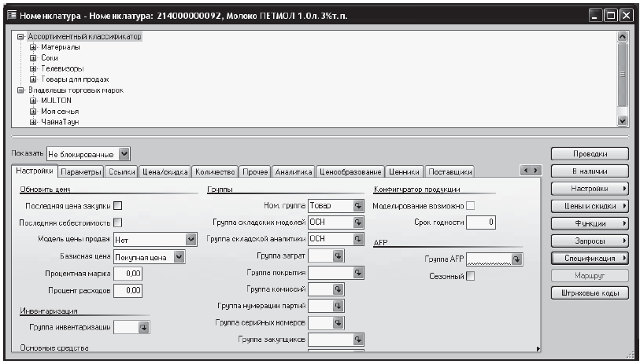This screenshot has width=640, height=364.
Task: Enable Последняя цена закупки checkbox
Action: 119,206
